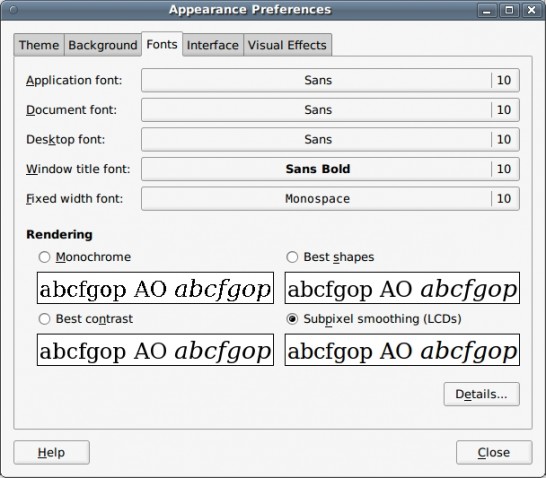This screenshot has width=546, height=478.
Task: Change the Fixed width Monospace font
Action: click(330, 199)
